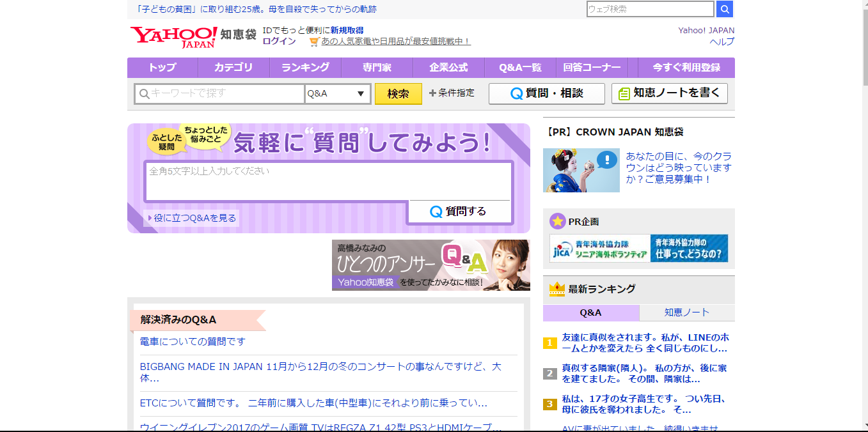Select the 知恵ノート ranking tab

tap(687, 312)
